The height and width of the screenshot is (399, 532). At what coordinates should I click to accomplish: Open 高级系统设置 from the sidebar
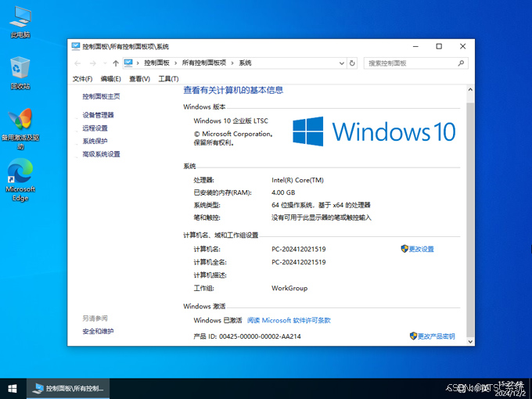coord(101,154)
